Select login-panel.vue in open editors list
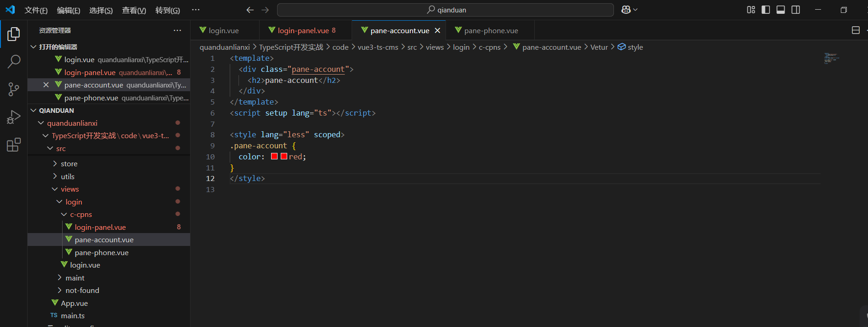The height and width of the screenshot is (327, 868). (109, 72)
